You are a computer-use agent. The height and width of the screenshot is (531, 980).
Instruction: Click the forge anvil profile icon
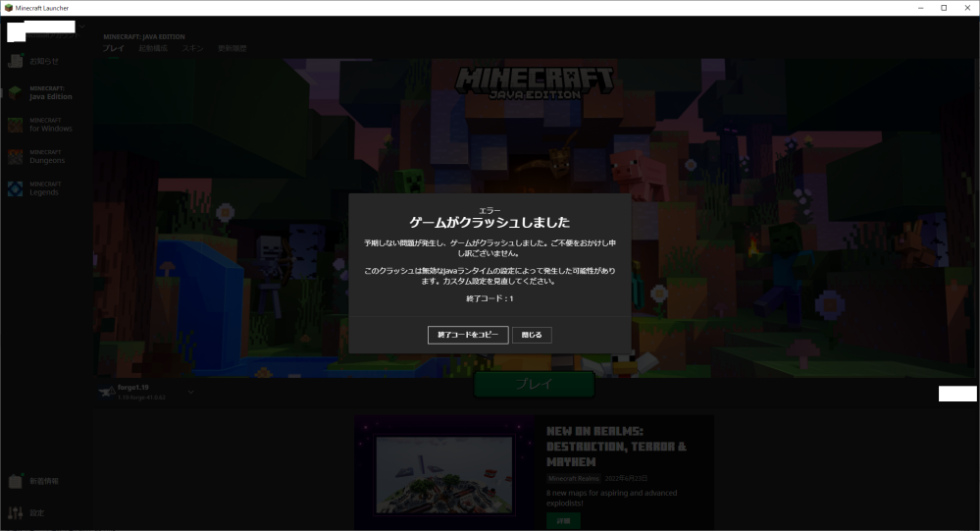click(107, 393)
